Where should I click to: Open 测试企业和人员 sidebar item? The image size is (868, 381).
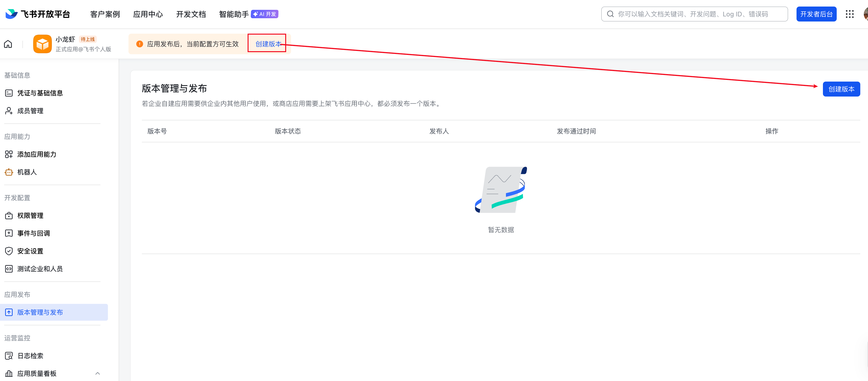click(40, 269)
